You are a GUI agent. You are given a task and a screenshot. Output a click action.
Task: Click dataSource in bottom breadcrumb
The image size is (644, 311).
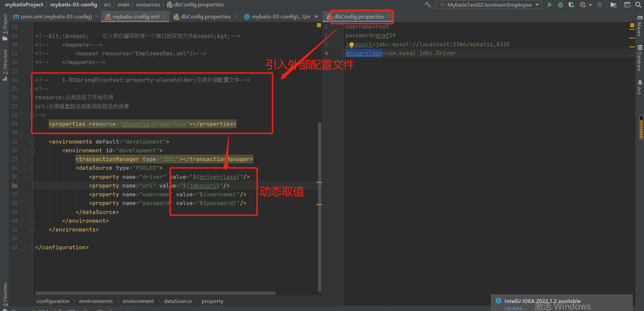tap(178, 301)
